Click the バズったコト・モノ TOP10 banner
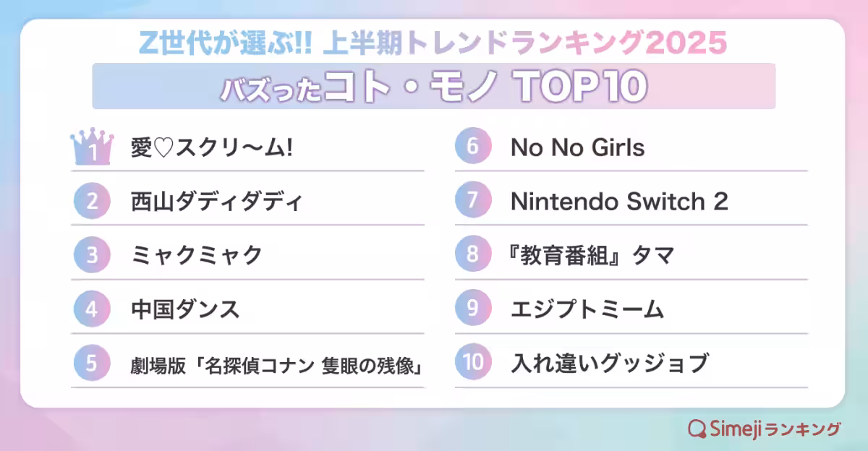The image size is (868, 451). point(433,86)
